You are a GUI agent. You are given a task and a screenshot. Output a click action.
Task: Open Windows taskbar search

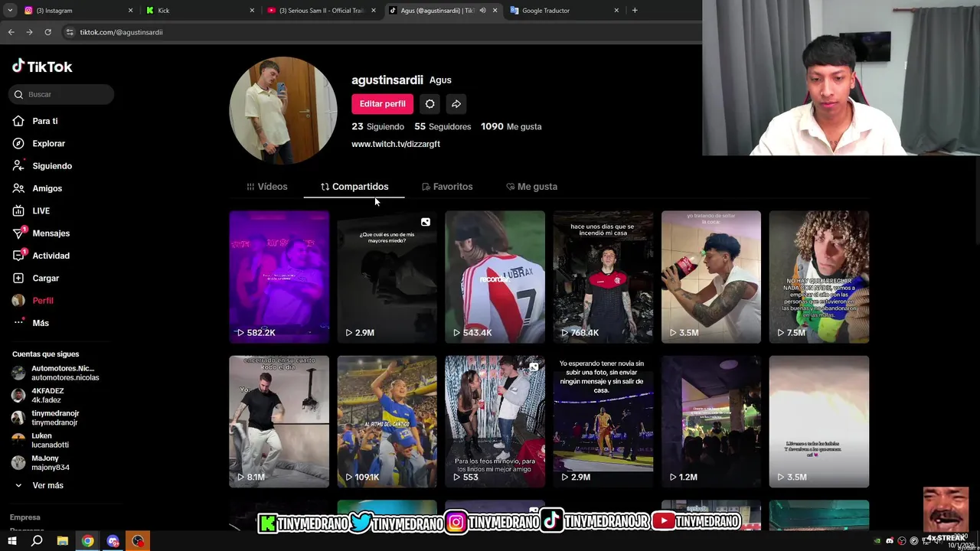(37, 541)
